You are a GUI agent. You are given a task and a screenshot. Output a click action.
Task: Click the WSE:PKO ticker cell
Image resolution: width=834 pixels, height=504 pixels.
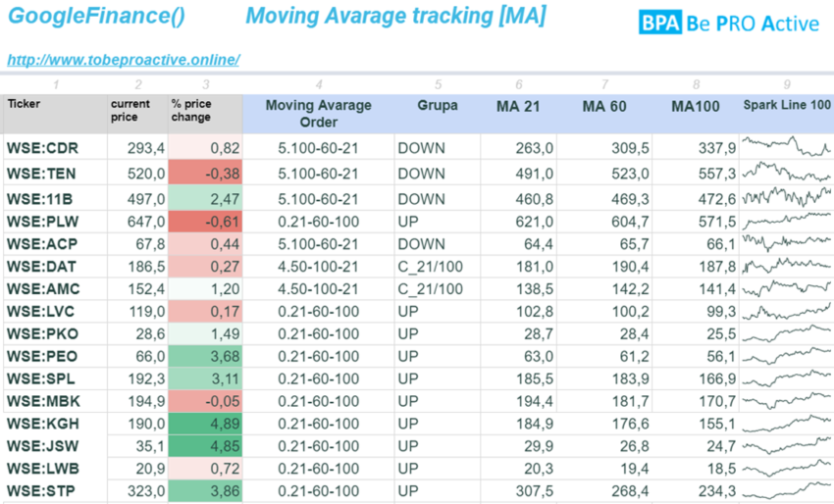[x=55, y=333]
